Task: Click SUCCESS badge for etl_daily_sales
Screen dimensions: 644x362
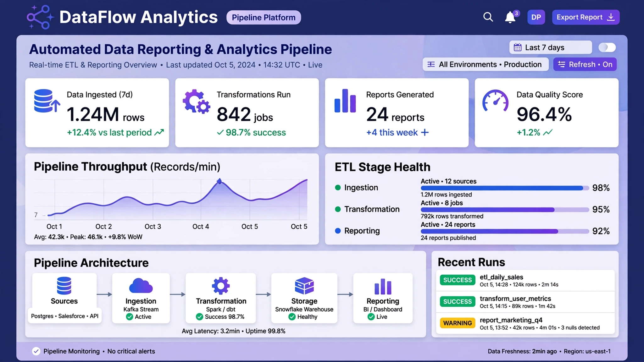Action: pyautogui.click(x=458, y=280)
